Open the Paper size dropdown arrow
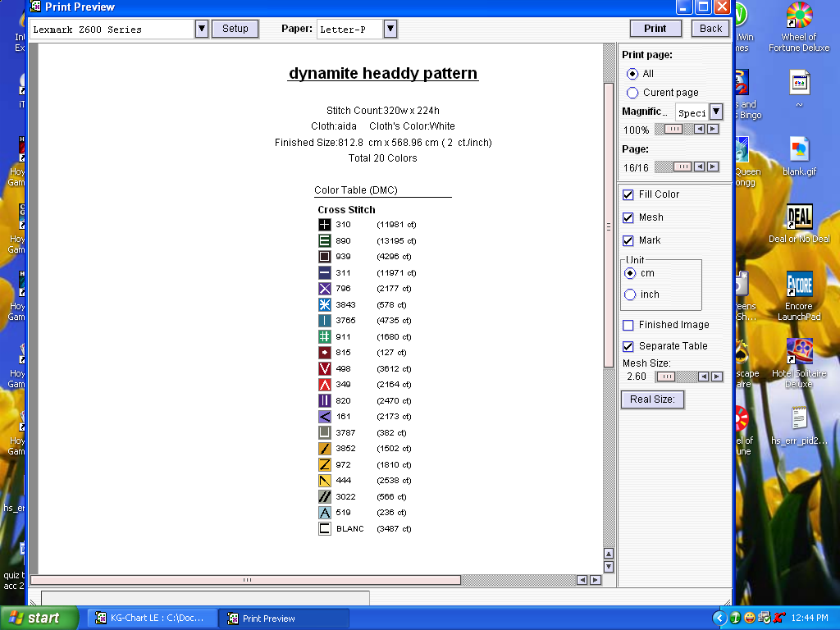The width and height of the screenshot is (840, 630). click(390, 29)
